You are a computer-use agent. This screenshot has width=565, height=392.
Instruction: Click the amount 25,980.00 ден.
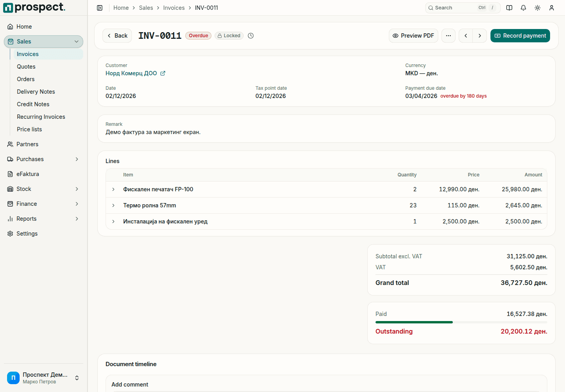522,189
